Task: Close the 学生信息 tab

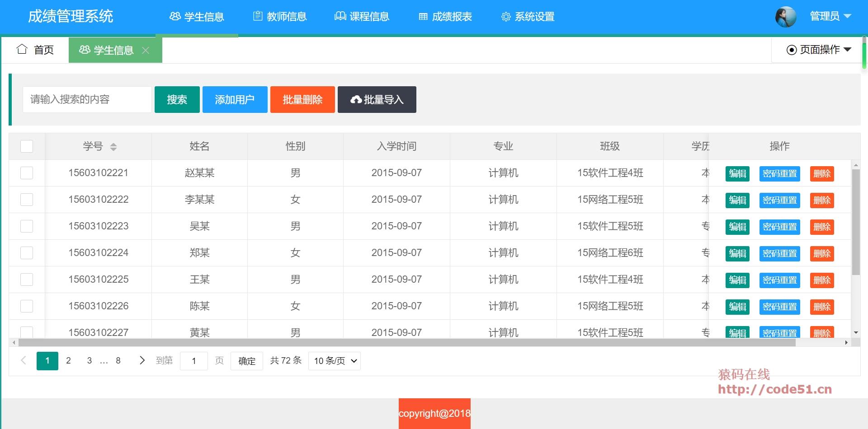Action: pyautogui.click(x=146, y=50)
